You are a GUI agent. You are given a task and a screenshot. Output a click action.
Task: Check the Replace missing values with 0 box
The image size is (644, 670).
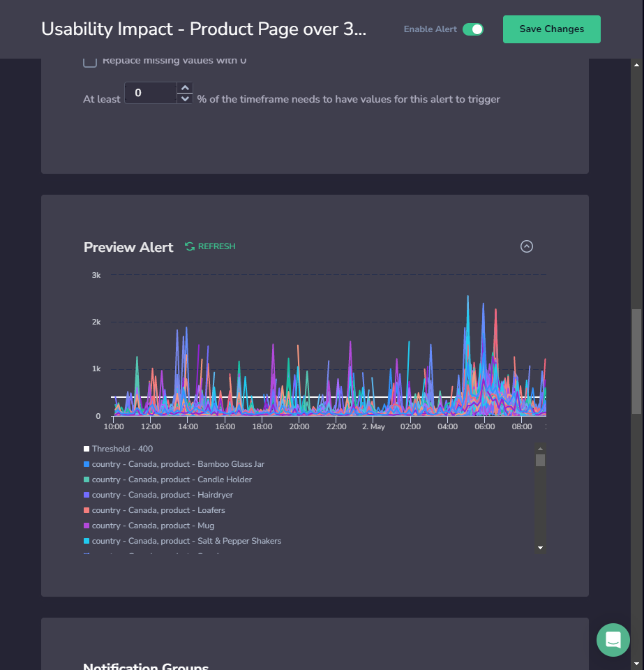90,61
